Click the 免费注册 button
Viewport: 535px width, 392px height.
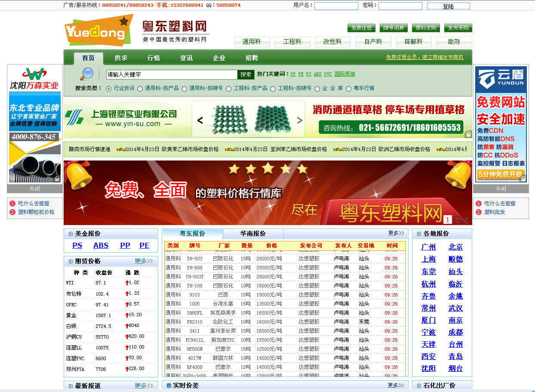click(x=361, y=28)
